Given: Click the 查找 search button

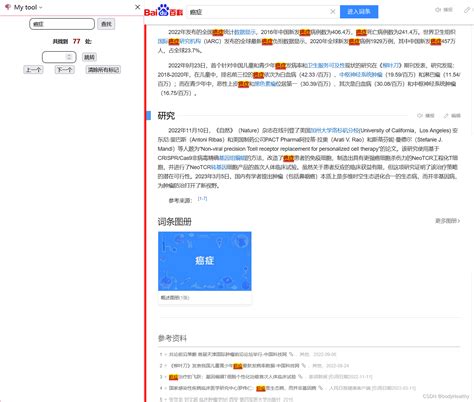Looking at the screenshot, I should coord(106,24).
